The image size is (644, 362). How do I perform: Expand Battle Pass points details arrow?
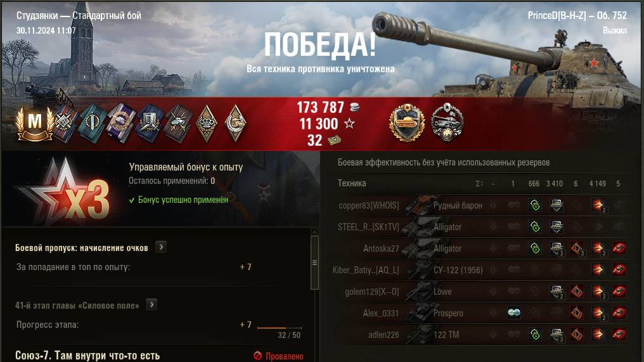161,247
